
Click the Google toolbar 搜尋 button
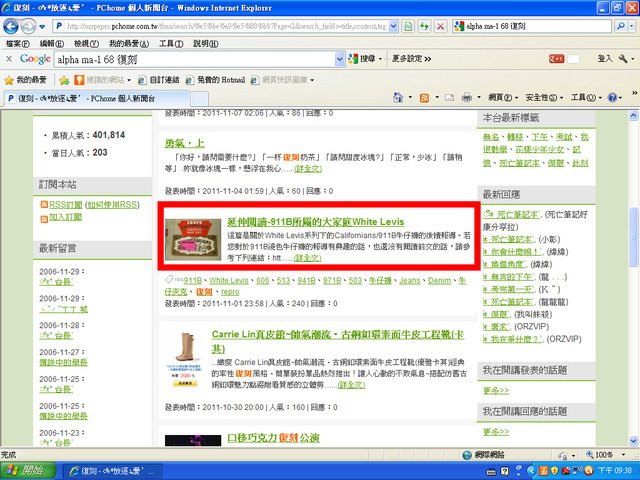coord(362,59)
